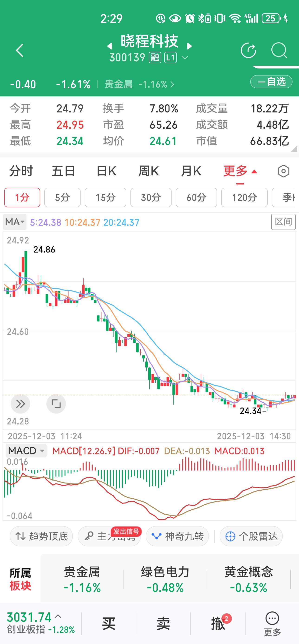Tap the alarm clock status icon
This screenshot has height=644, width=299.
point(190,18)
